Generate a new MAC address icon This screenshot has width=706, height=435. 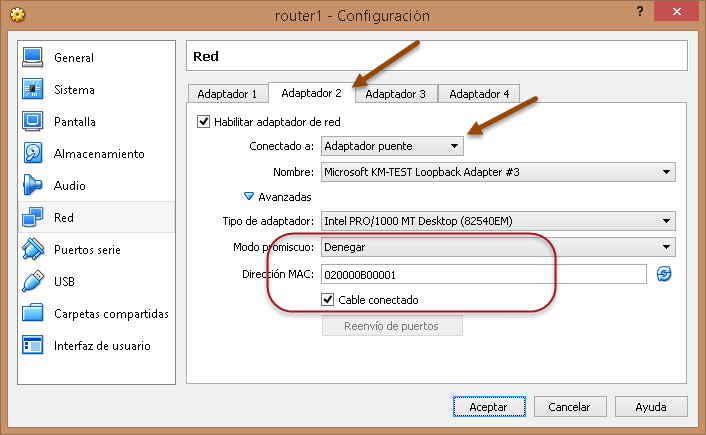click(664, 274)
